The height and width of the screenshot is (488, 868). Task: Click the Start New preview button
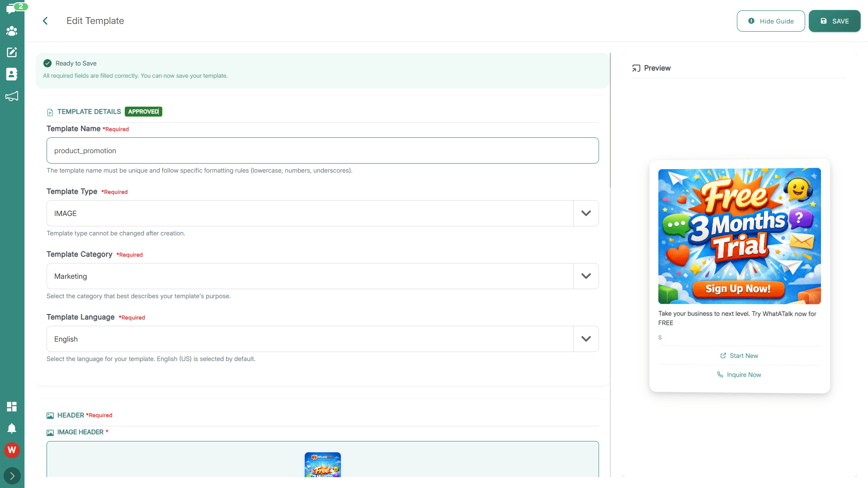pyautogui.click(x=740, y=356)
